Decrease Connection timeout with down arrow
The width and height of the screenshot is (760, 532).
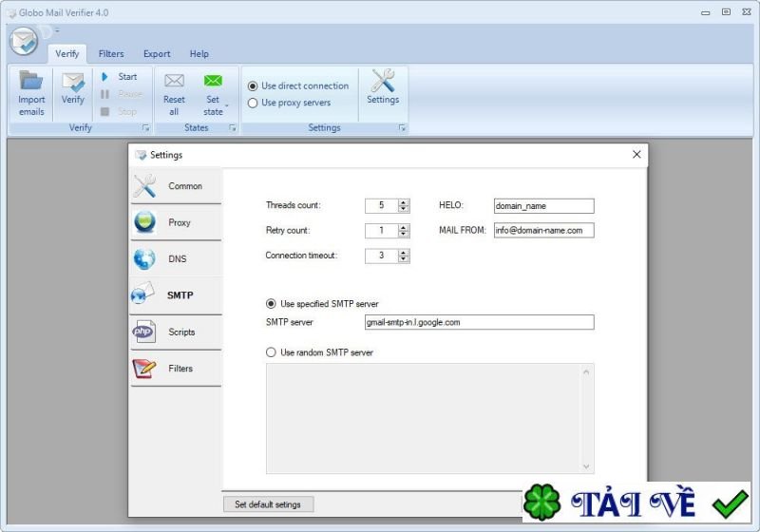pos(404,258)
